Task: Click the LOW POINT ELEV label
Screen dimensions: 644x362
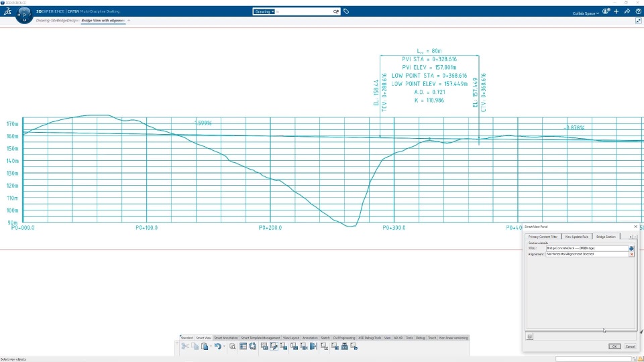Action: click(429, 84)
